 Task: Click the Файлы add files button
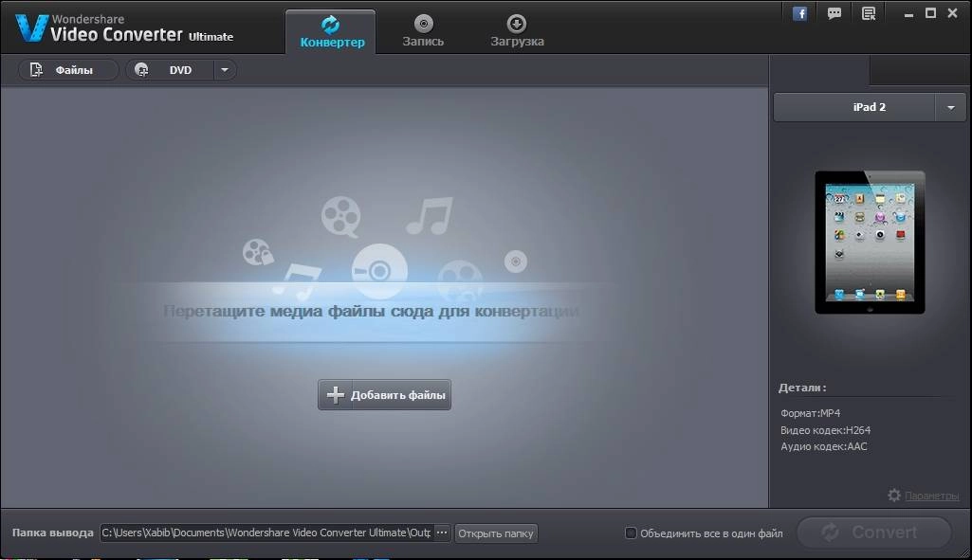67,70
